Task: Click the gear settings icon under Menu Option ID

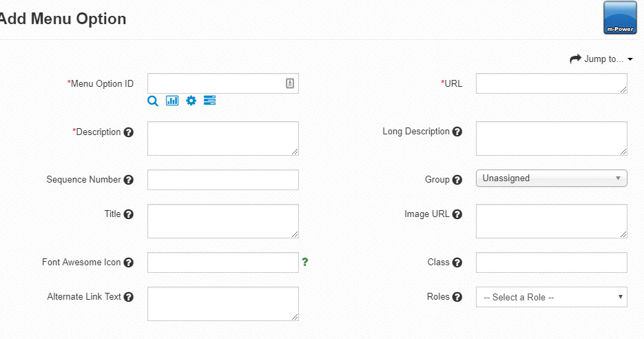Action: 191,101
